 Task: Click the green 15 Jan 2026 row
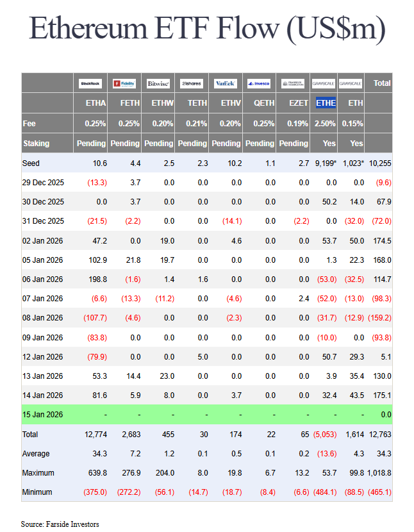(206, 415)
